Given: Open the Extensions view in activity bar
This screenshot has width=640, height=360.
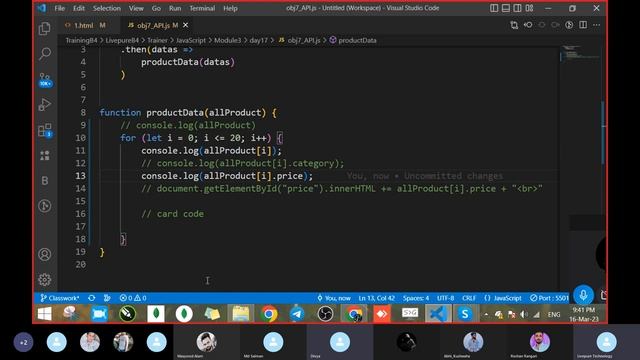Looking at the screenshot, I should click(x=44, y=130).
